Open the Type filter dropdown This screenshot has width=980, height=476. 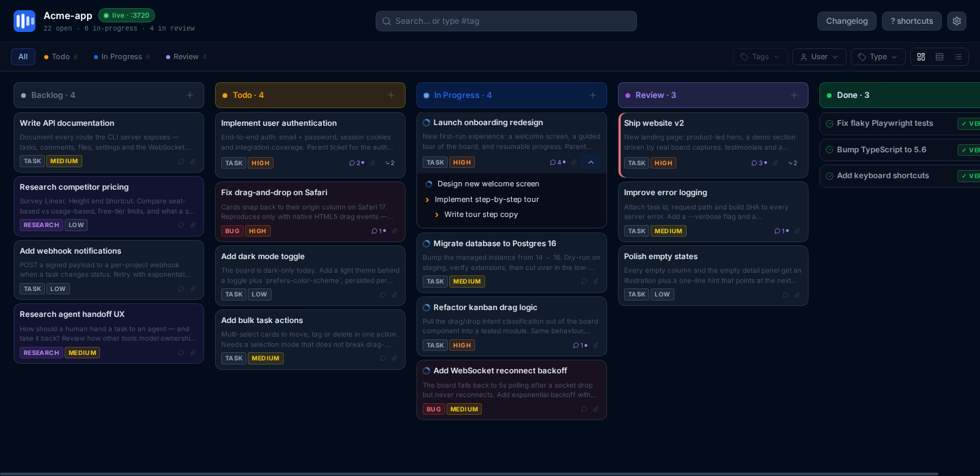[x=878, y=57]
